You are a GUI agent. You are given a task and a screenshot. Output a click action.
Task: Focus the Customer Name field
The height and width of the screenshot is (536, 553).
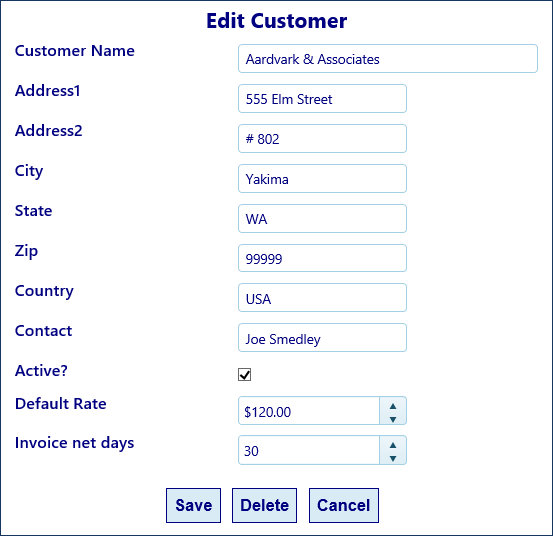coord(388,59)
